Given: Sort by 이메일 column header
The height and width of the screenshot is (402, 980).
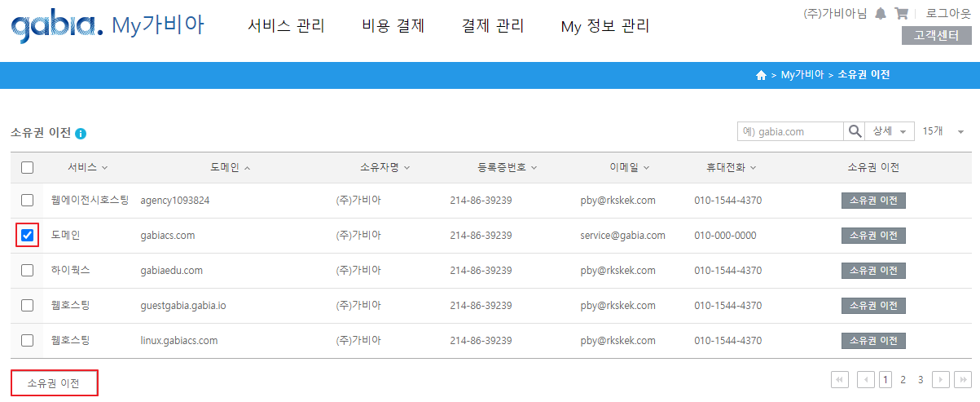Looking at the screenshot, I should tap(629, 167).
